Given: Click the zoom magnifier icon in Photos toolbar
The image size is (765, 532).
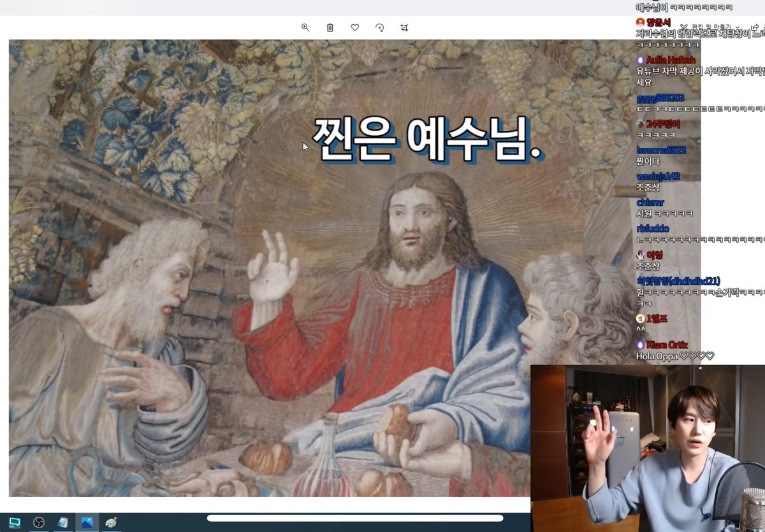Looking at the screenshot, I should [305, 27].
